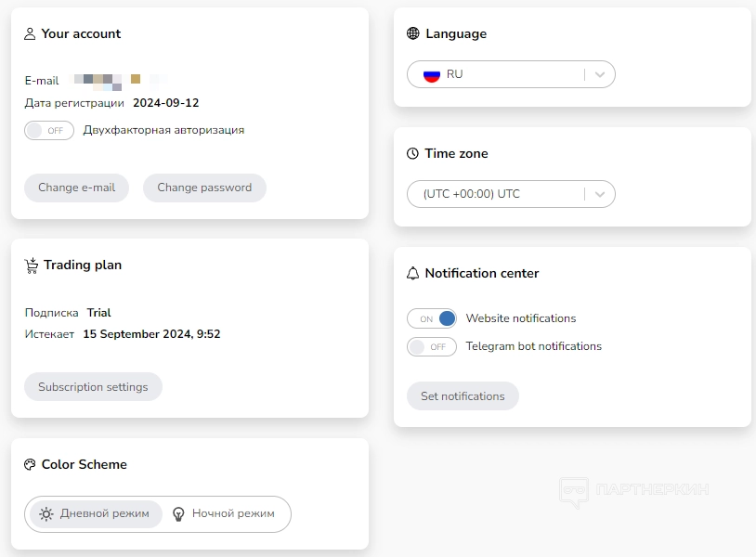Screen dimensions: 756x557
Task: Click the Russian flag in Language selector
Action: tap(431, 74)
